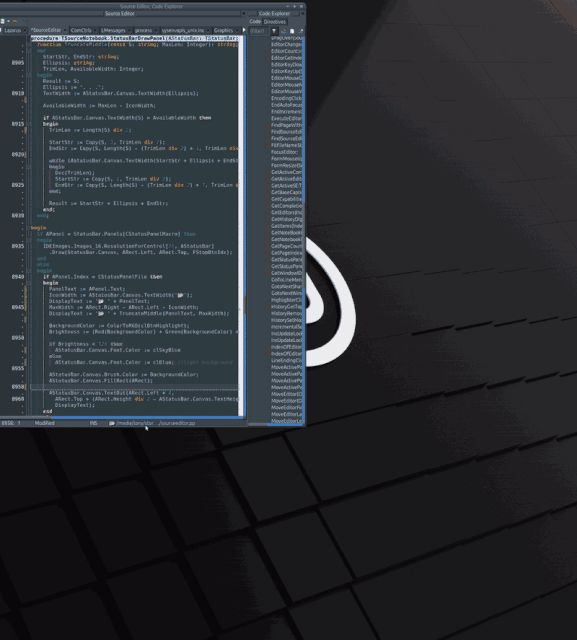Click INS insert mode status panel
Viewport: 577px width, 640px height.
(93, 423)
